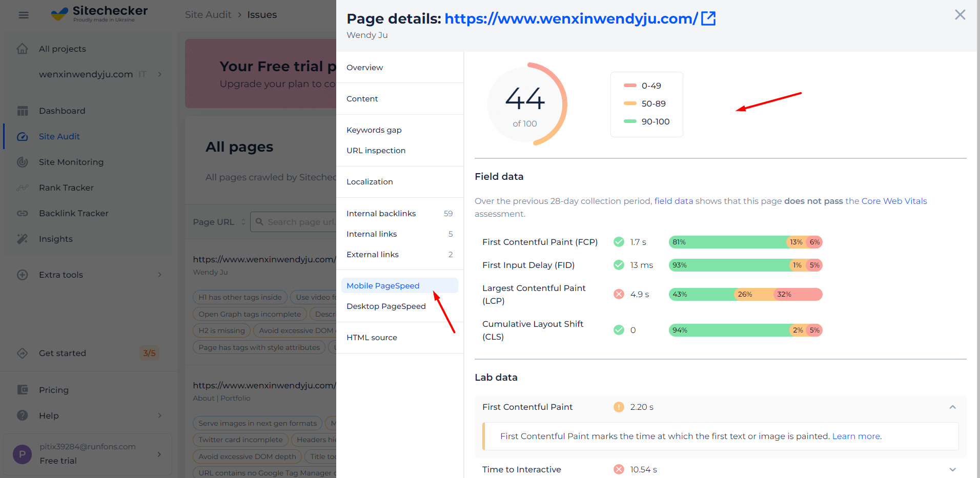Click the Dashboard icon in sidebar
The width and height of the screenshot is (980, 478).
[23, 111]
